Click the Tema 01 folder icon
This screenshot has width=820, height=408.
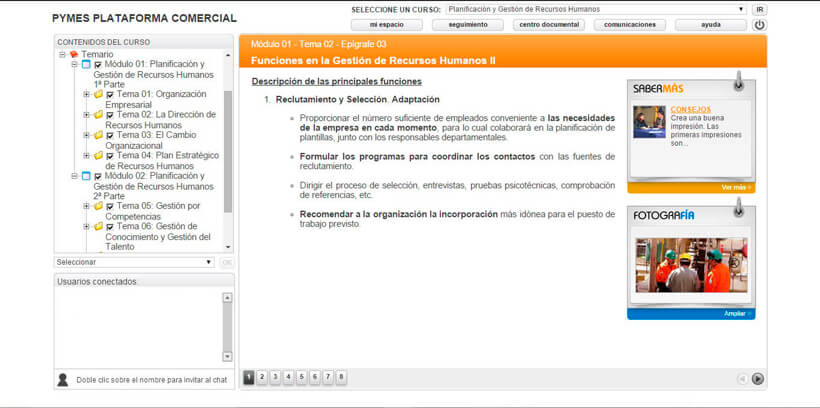(x=98, y=94)
